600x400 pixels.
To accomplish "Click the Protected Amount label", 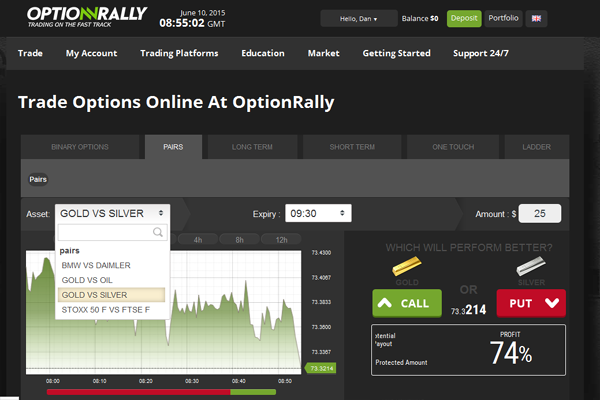I will point(401,362).
